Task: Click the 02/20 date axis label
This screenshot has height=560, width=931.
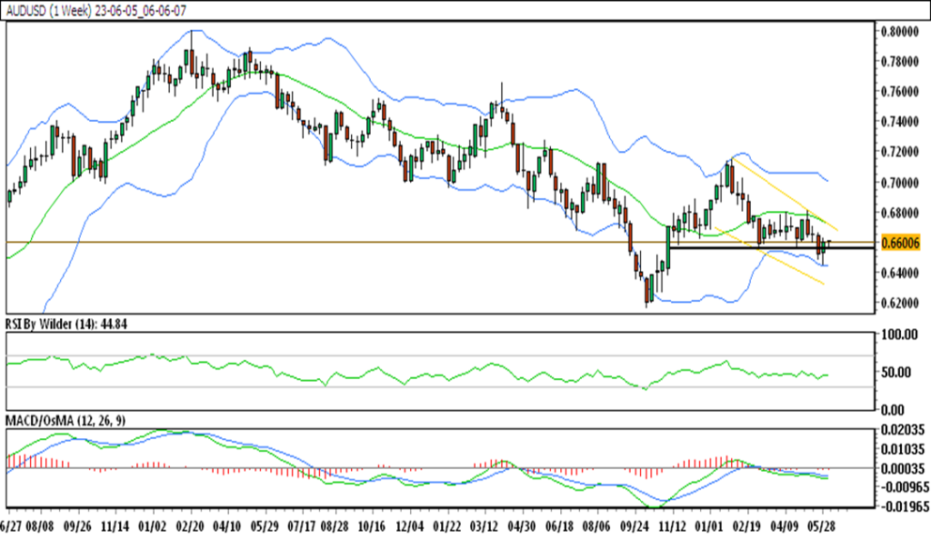Action: 189,527
